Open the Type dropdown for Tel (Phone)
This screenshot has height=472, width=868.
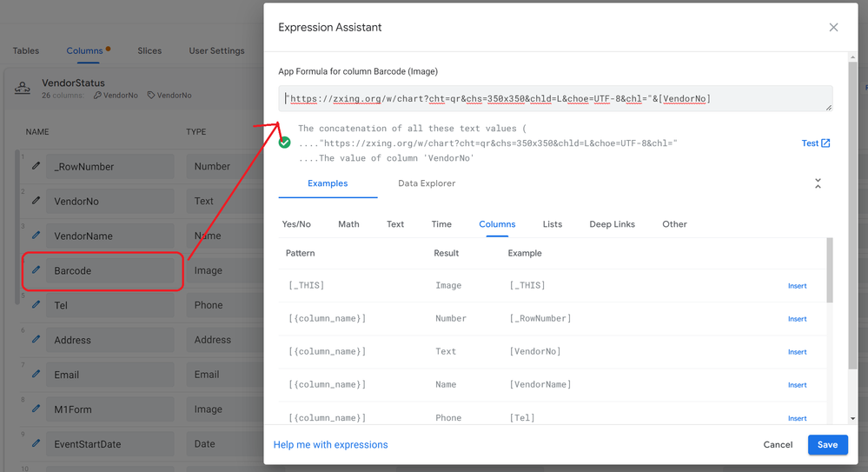[225, 305]
